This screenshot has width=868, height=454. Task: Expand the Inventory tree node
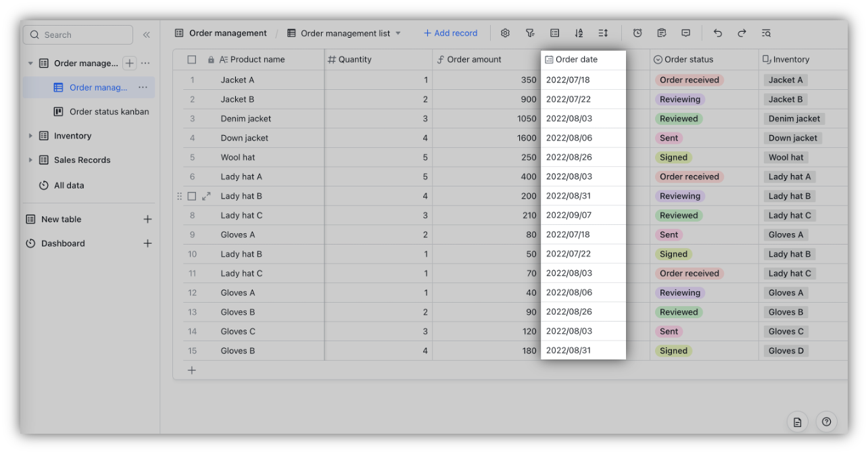(x=30, y=136)
